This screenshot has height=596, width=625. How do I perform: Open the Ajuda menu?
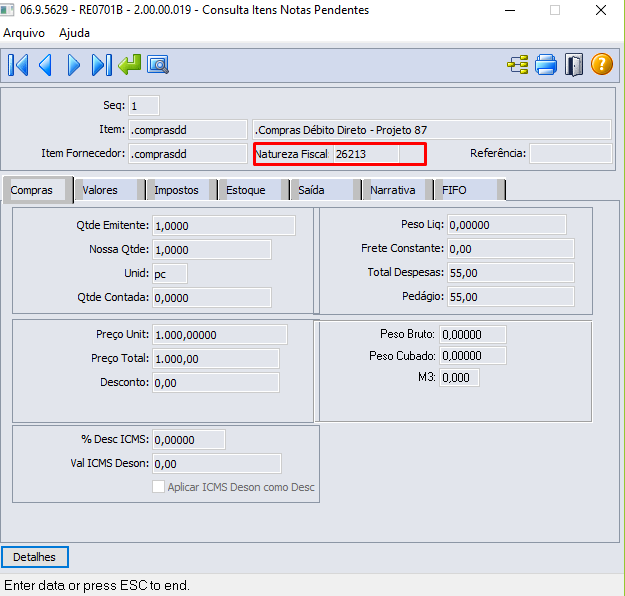74,33
